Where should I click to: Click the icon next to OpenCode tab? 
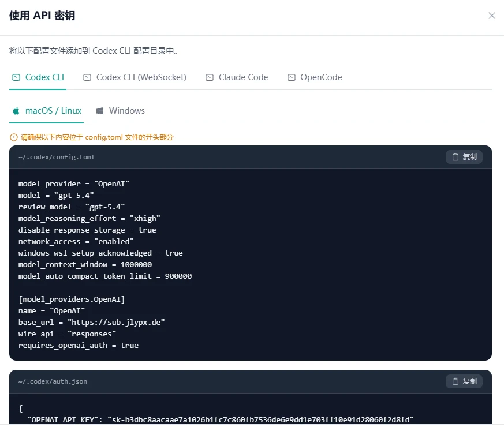(x=292, y=77)
